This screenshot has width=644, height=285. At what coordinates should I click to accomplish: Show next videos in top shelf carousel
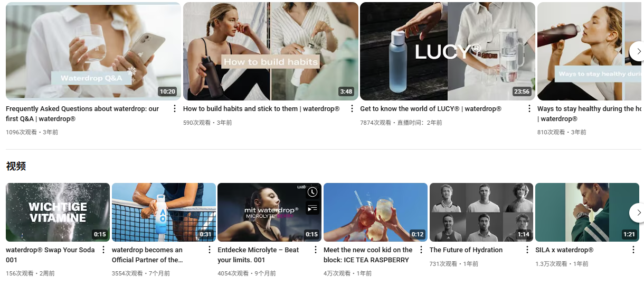coord(638,51)
